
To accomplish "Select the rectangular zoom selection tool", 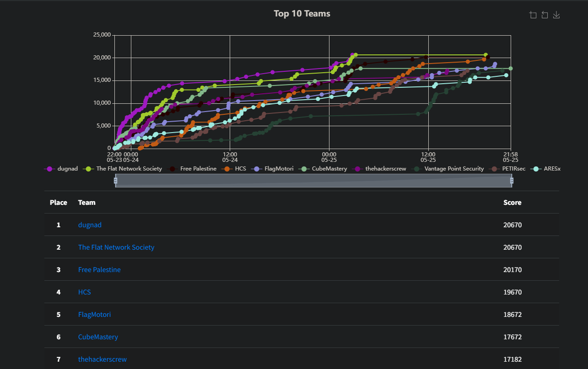I will click(533, 15).
